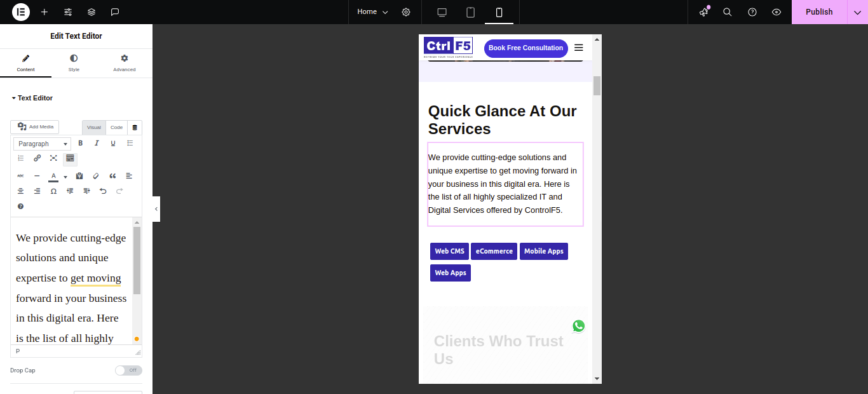Open What's New rocket icon
The image size is (868, 394).
pyautogui.click(x=703, y=12)
